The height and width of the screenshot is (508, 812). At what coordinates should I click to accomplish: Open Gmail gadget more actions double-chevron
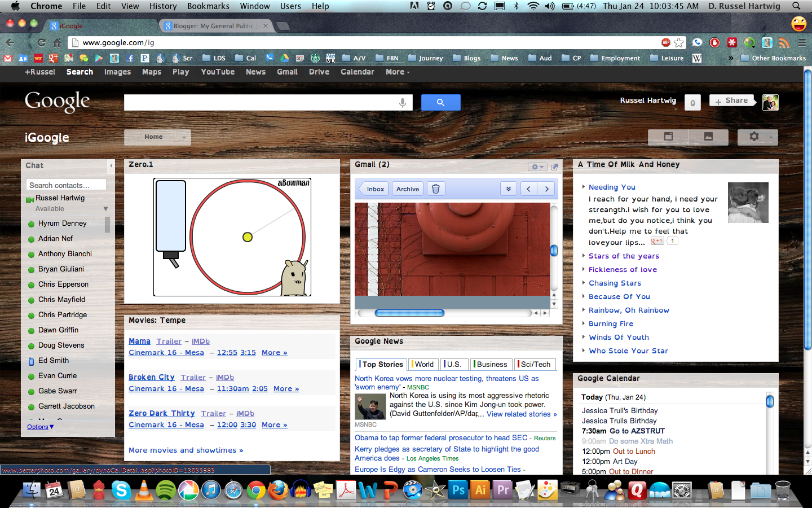point(509,189)
